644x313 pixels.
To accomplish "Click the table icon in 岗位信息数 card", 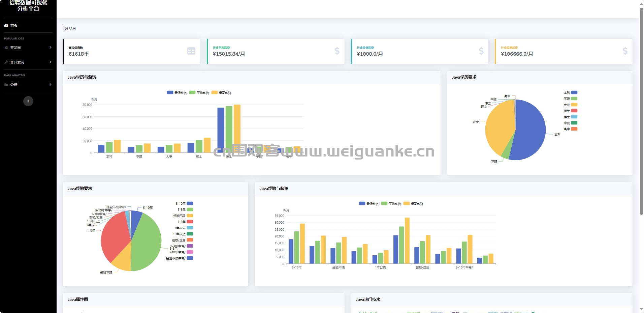I will point(191,51).
